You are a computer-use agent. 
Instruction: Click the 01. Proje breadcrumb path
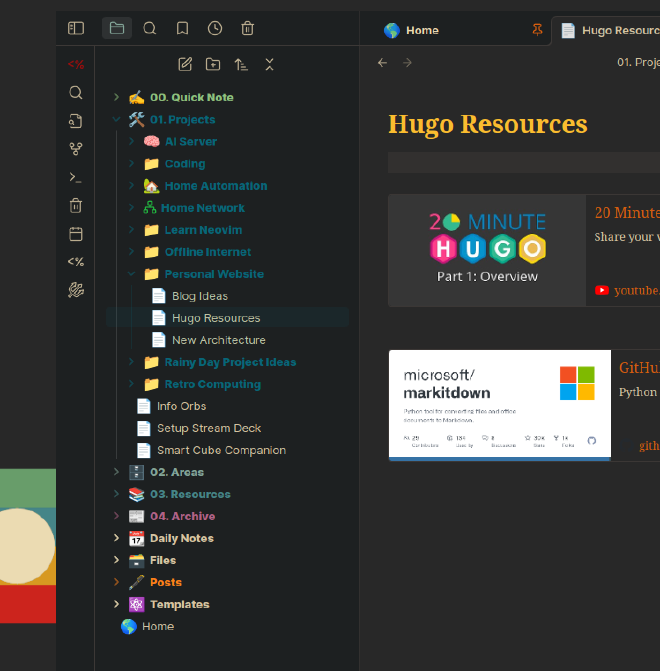coord(638,62)
